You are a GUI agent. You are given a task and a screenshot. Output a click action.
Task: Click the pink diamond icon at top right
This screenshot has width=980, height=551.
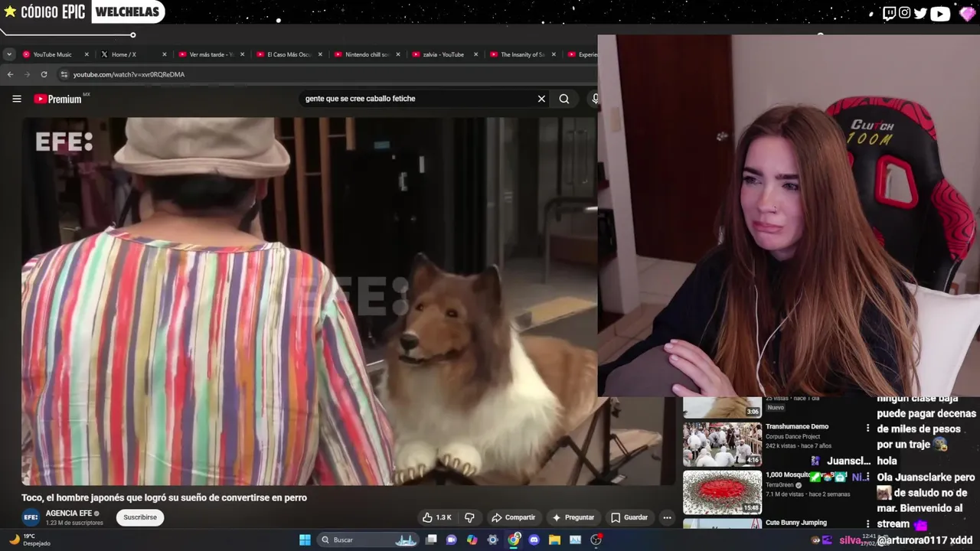point(967,13)
